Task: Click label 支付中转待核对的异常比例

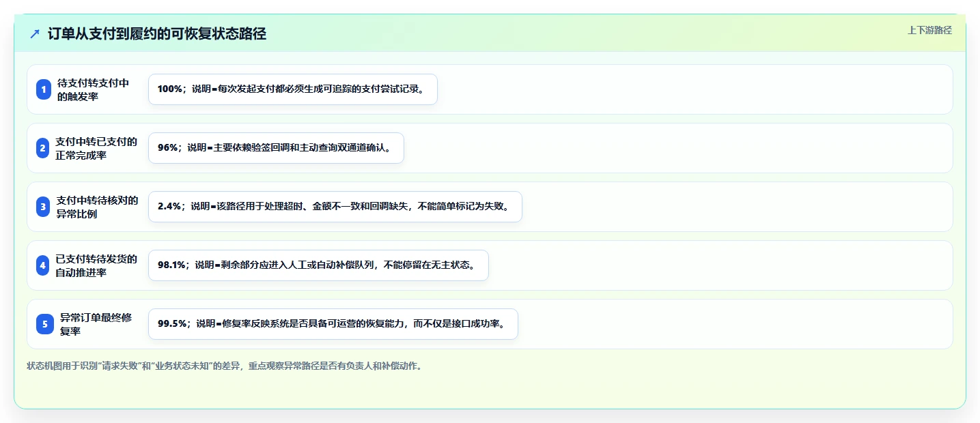Action: [98, 207]
